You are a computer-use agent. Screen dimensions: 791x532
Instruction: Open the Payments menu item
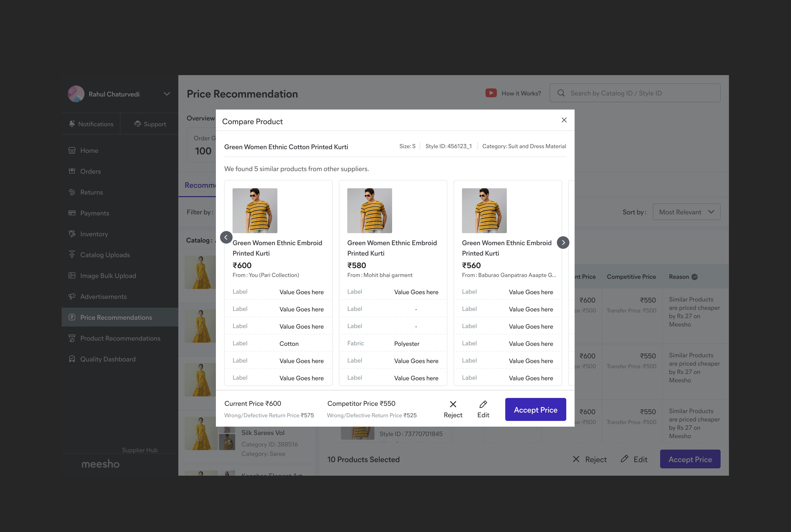(120, 213)
